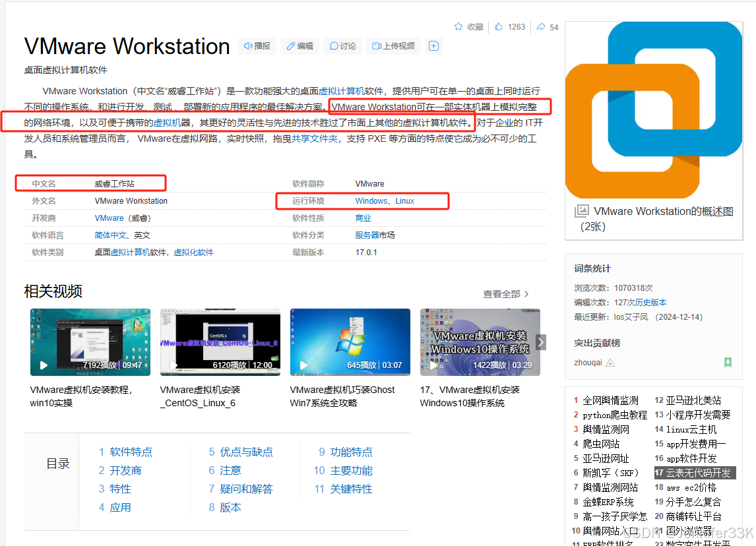Open the 亚马逊北美站 hot search entry
This screenshot has width=756, height=546.
[693, 400]
